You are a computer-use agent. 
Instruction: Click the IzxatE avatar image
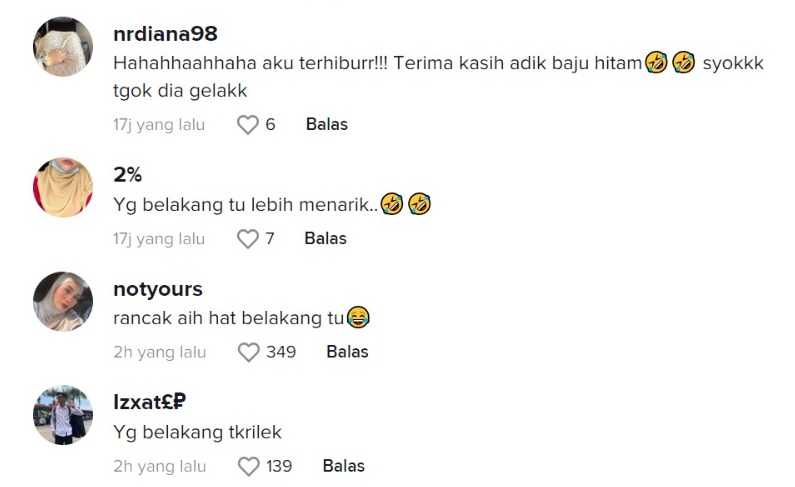click(x=63, y=415)
